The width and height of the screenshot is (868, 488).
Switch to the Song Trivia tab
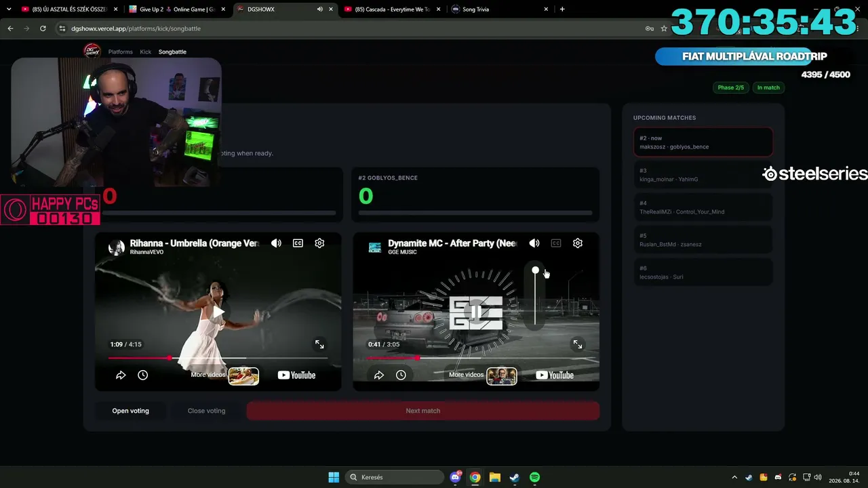point(499,9)
